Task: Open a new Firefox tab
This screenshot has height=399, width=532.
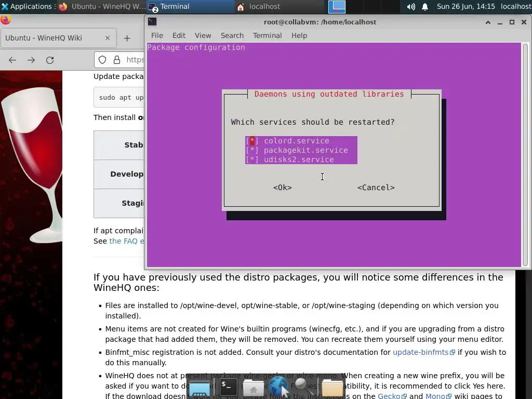Action: click(x=127, y=38)
